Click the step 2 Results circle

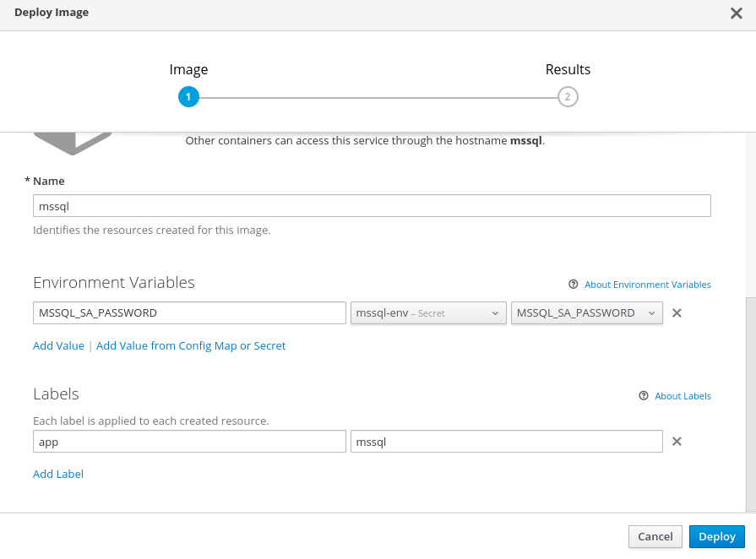(x=568, y=97)
